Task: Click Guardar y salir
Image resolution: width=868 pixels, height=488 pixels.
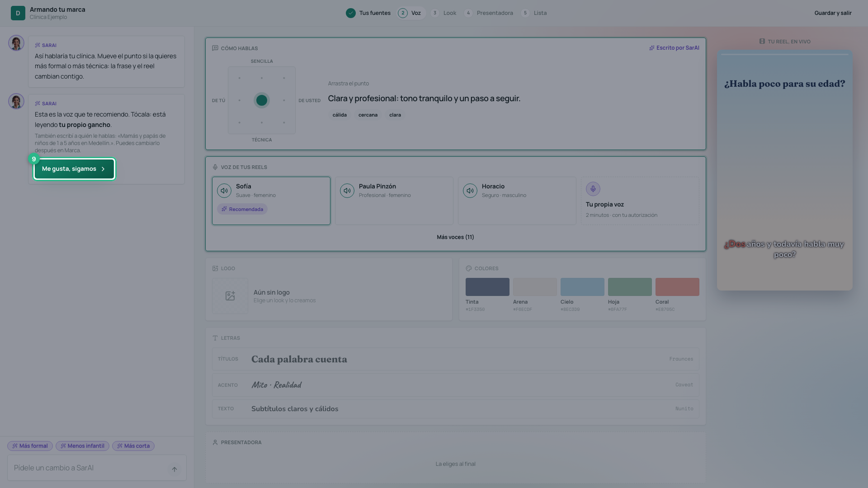Action: [x=833, y=13]
